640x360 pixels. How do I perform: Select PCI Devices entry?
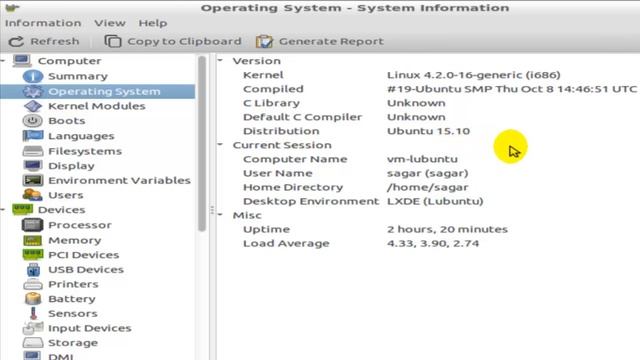coord(84,255)
